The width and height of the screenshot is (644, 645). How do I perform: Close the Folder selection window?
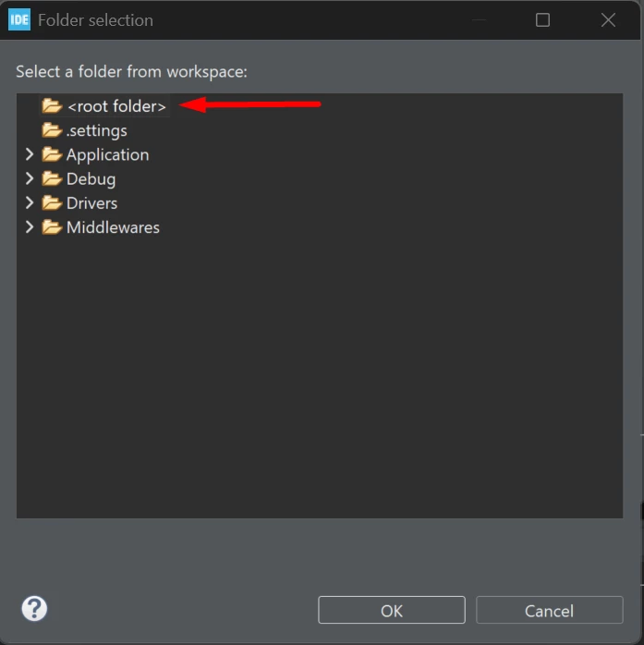click(x=608, y=19)
